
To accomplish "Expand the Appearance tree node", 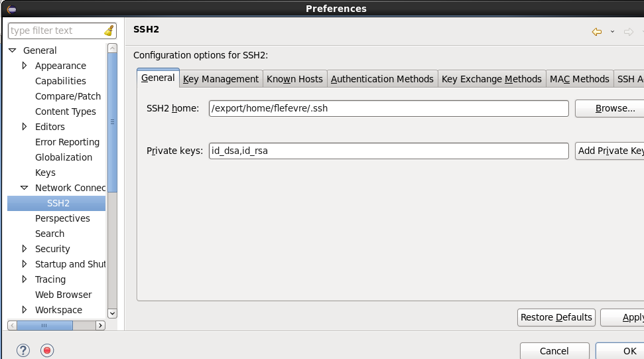I will (x=25, y=66).
